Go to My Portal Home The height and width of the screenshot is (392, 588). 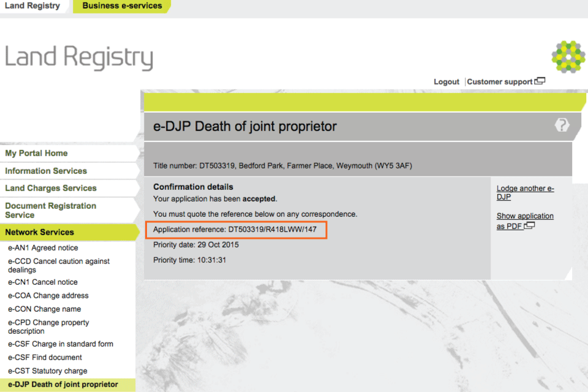coord(37,153)
